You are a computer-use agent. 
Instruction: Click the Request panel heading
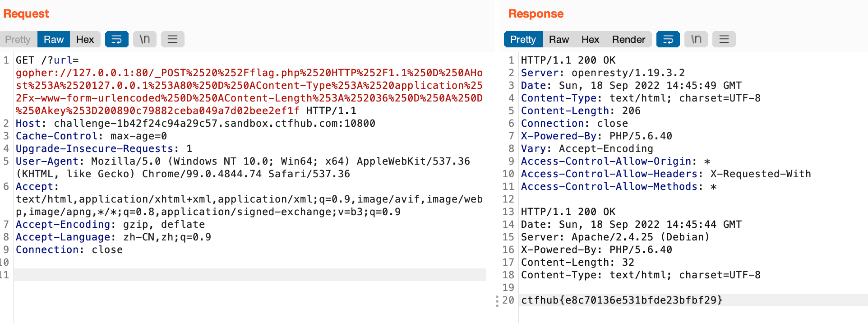26,14
